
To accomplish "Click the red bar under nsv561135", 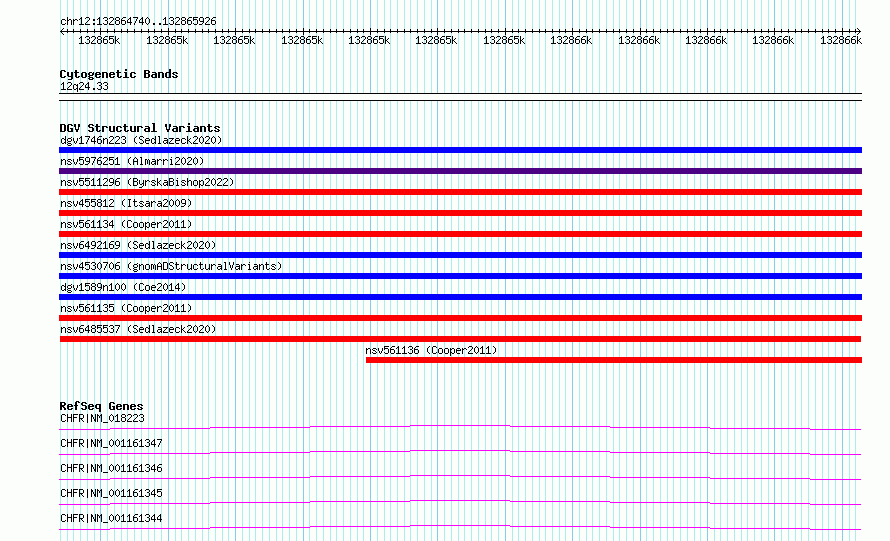I will point(460,318).
